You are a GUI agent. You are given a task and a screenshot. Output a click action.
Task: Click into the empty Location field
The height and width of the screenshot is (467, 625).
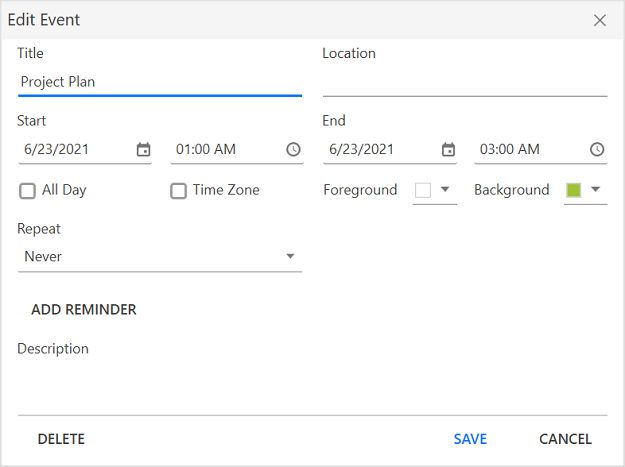click(x=465, y=82)
